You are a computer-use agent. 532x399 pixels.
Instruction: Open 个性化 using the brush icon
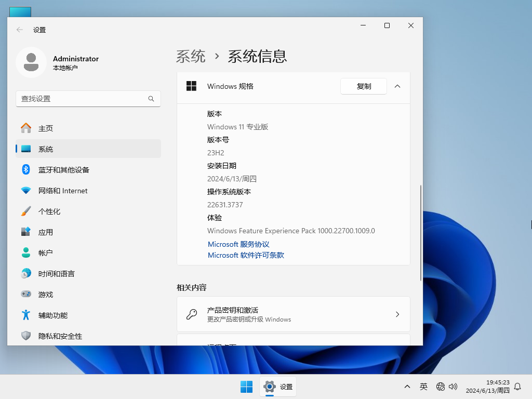[26, 211]
